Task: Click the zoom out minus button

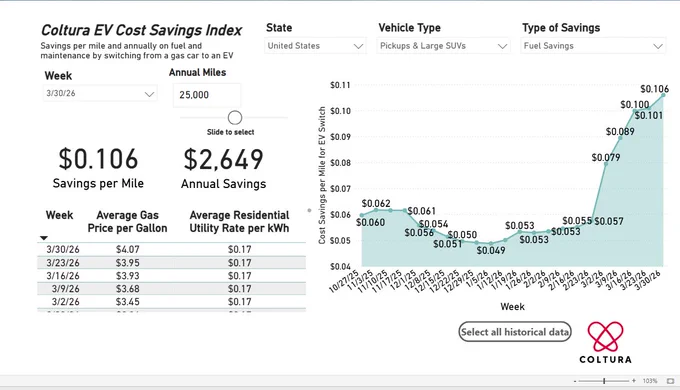Action: [x=575, y=381]
